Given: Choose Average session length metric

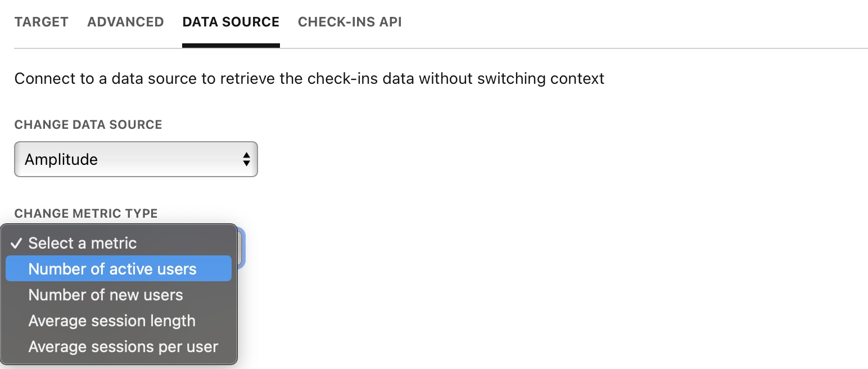Looking at the screenshot, I should click(x=112, y=321).
